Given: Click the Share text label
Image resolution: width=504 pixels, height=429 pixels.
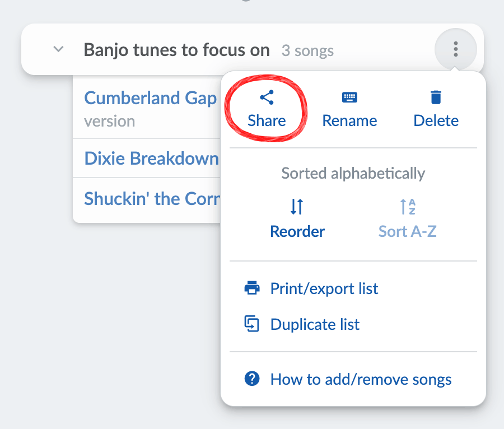Looking at the screenshot, I should point(267,121).
